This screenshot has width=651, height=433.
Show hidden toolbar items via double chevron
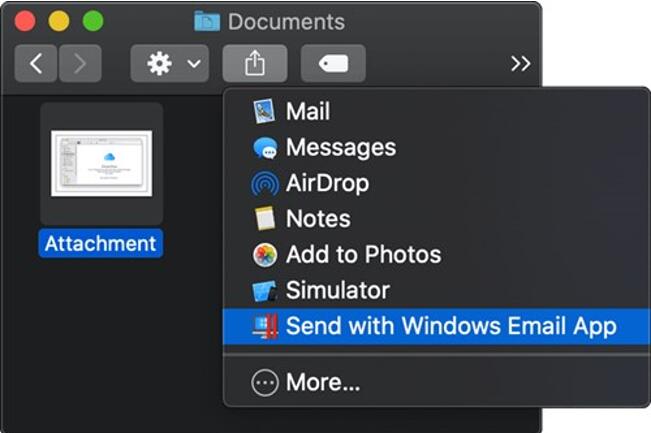click(520, 64)
